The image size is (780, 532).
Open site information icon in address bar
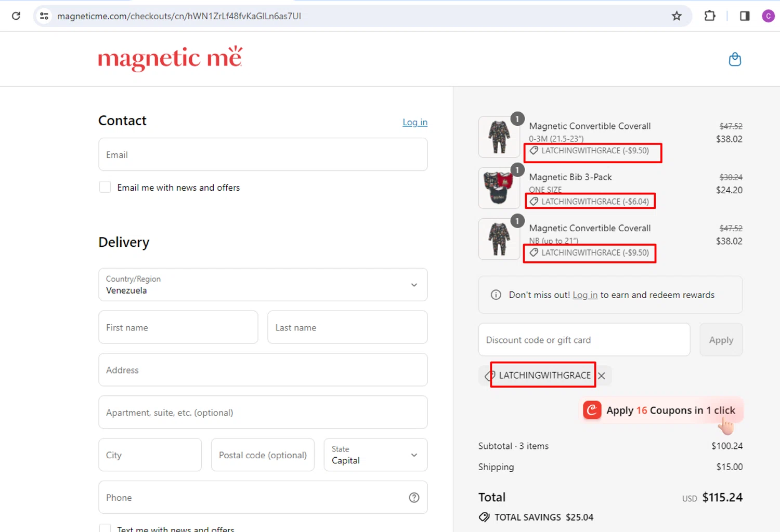[x=44, y=16]
